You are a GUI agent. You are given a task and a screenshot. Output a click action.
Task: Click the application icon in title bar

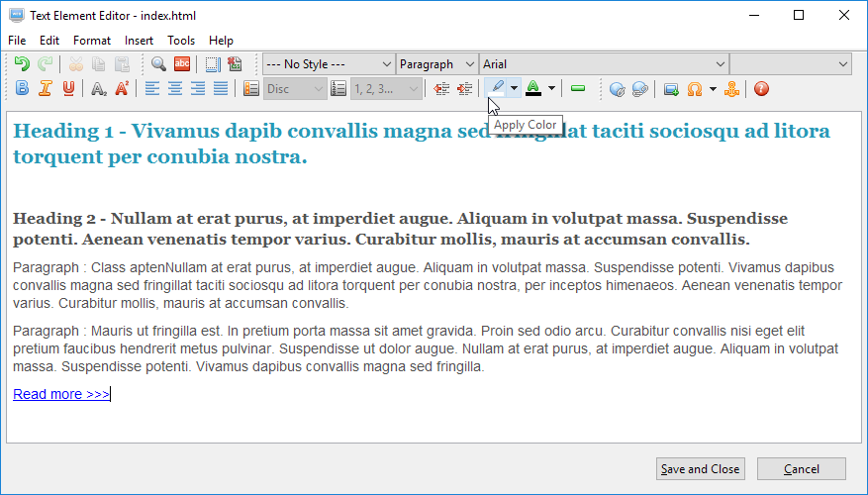(x=17, y=16)
